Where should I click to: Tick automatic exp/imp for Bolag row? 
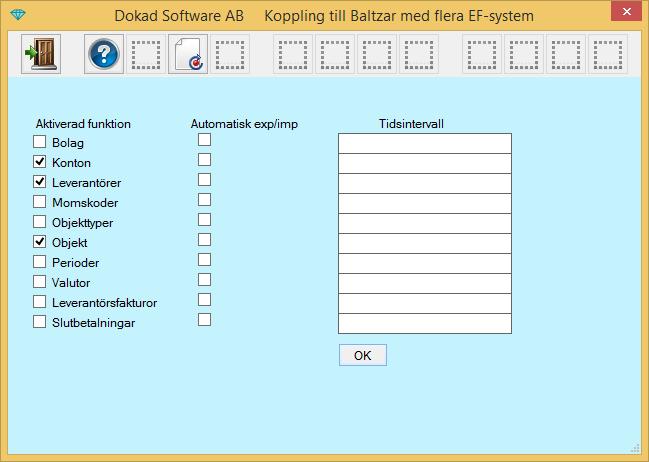coord(204,140)
